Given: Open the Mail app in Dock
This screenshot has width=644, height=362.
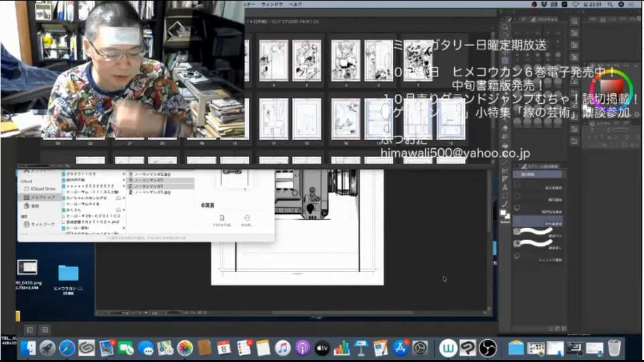Looking at the screenshot, I should 107,349.
